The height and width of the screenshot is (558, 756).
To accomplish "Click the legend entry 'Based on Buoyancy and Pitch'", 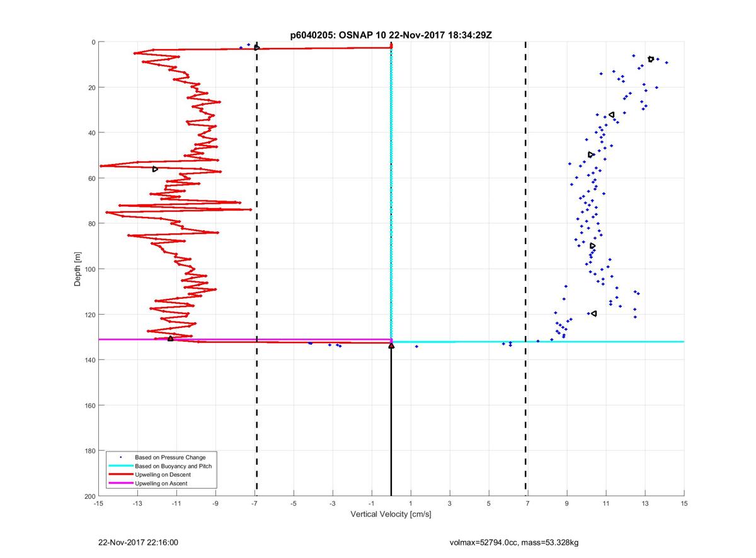I will click(x=173, y=466).
